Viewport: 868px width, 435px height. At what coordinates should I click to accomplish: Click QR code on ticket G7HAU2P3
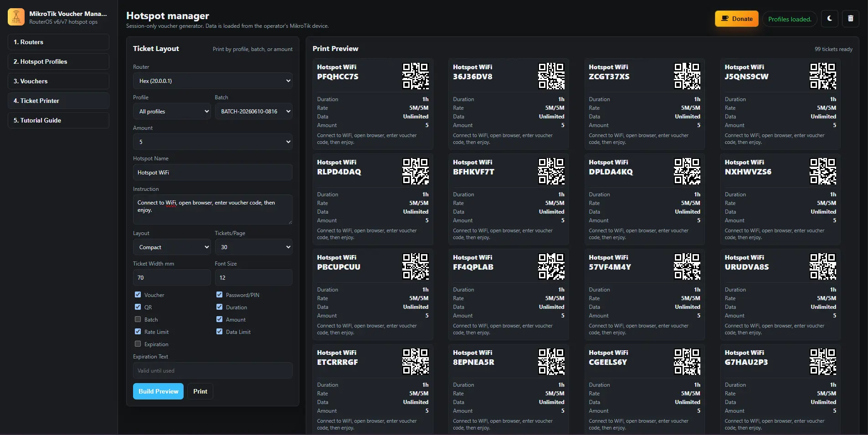[823, 362]
